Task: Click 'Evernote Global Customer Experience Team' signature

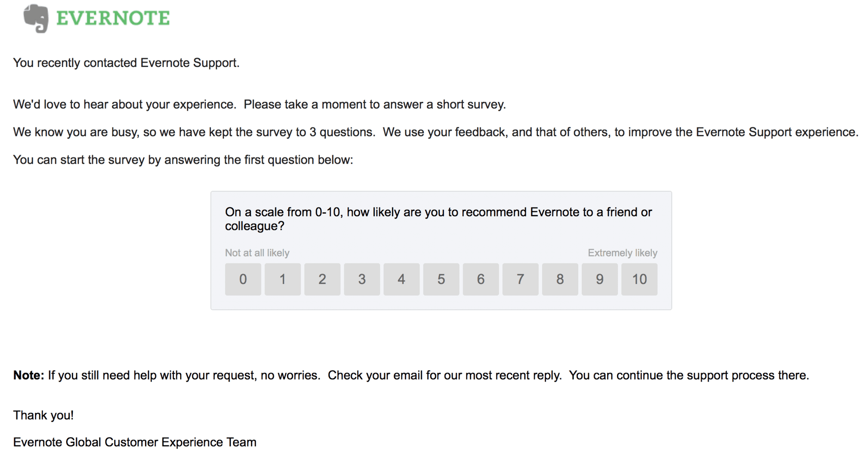Action: point(135,442)
